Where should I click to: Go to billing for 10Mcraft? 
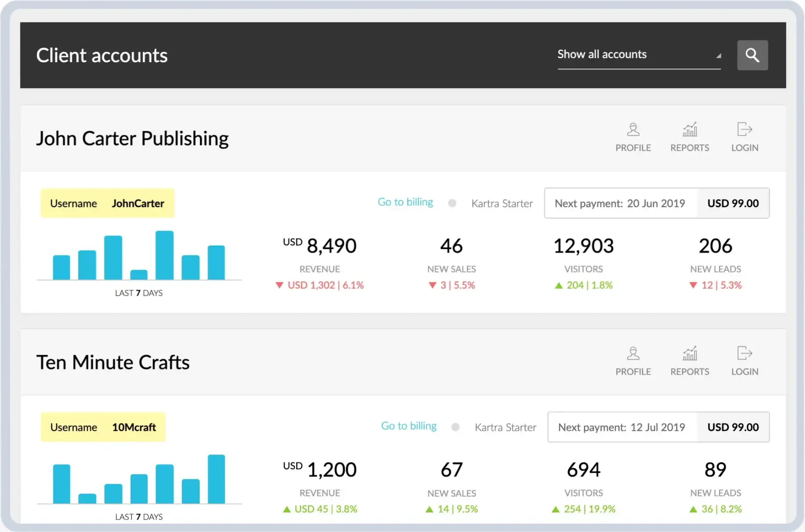(x=409, y=426)
